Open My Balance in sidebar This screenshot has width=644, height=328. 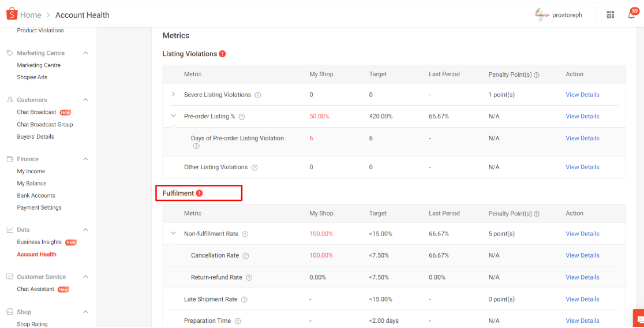32,183
